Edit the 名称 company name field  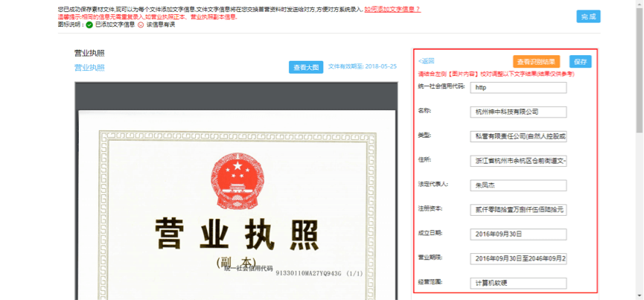(x=518, y=112)
